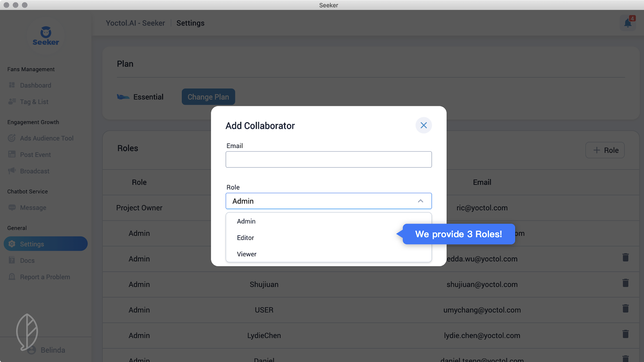Delete collaborator shujiuan@yoctol.com with trash icon
The height and width of the screenshot is (362, 644).
[x=625, y=283]
